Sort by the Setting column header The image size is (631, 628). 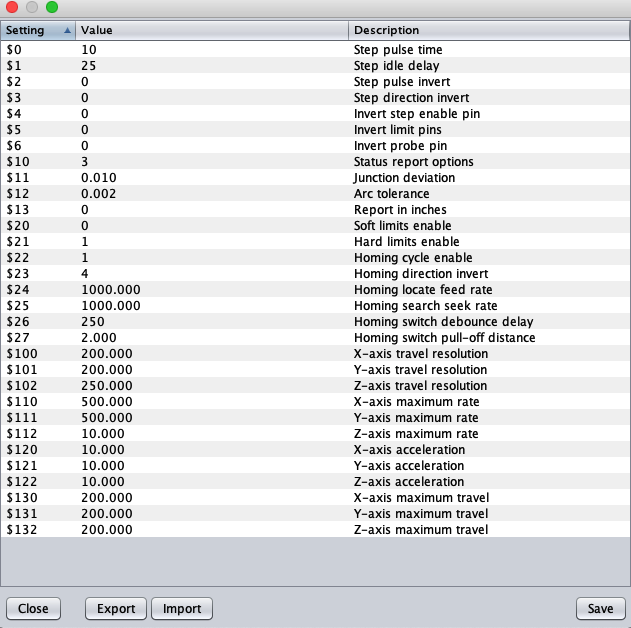pos(27,30)
